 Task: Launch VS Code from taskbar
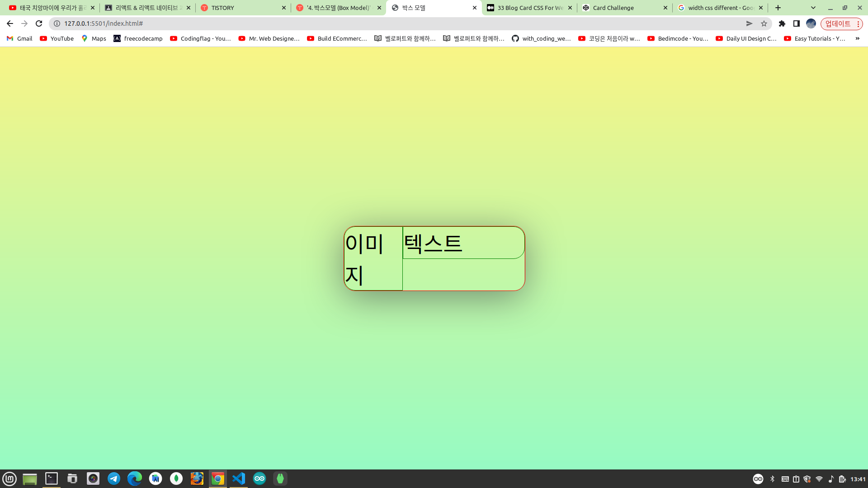(x=239, y=479)
